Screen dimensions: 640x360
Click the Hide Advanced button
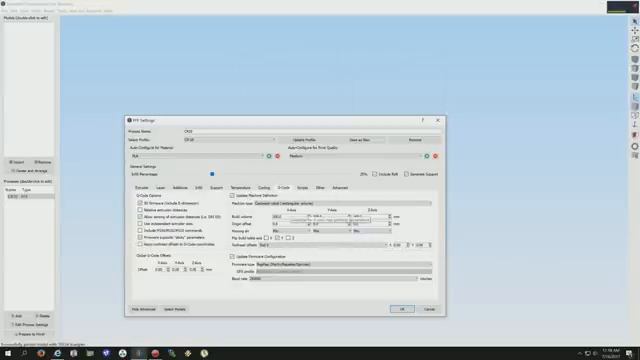click(144, 309)
